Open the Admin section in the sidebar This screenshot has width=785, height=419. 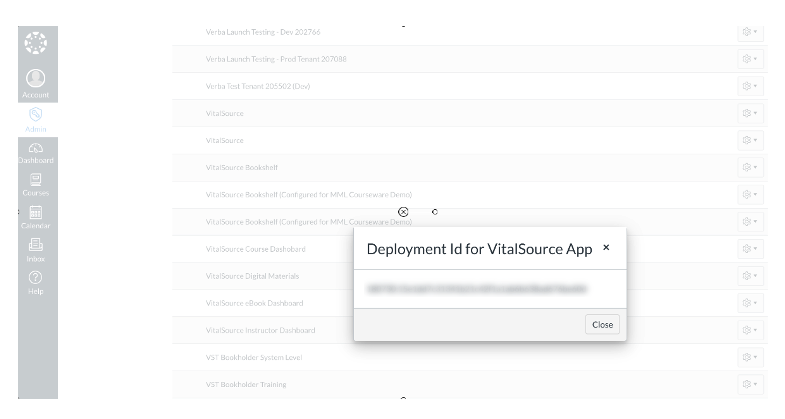click(x=36, y=120)
